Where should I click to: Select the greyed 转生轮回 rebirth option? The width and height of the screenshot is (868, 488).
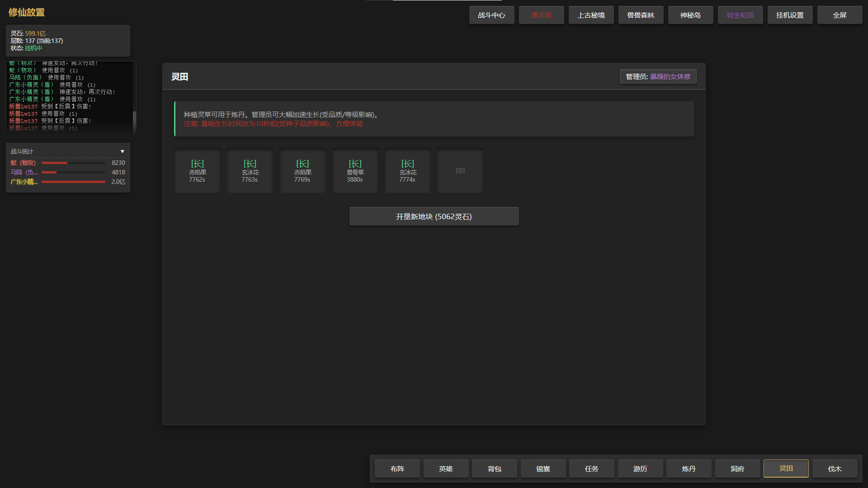coord(740,15)
